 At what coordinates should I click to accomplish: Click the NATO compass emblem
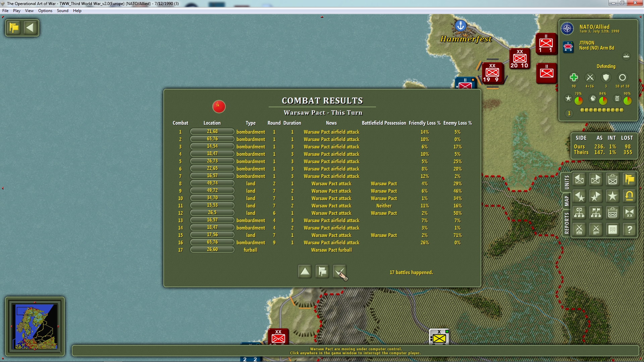point(567,28)
